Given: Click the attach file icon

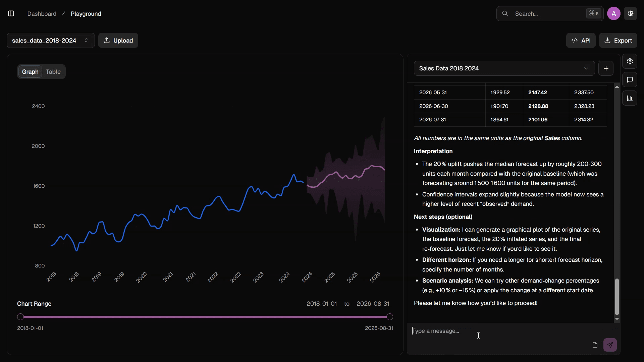Looking at the screenshot, I should (595, 345).
